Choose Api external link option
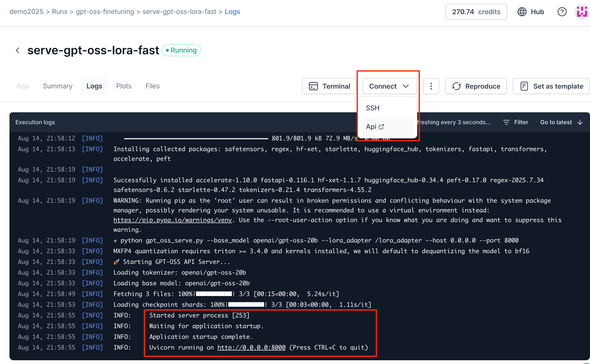This screenshot has height=364, width=590. pos(375,127)
